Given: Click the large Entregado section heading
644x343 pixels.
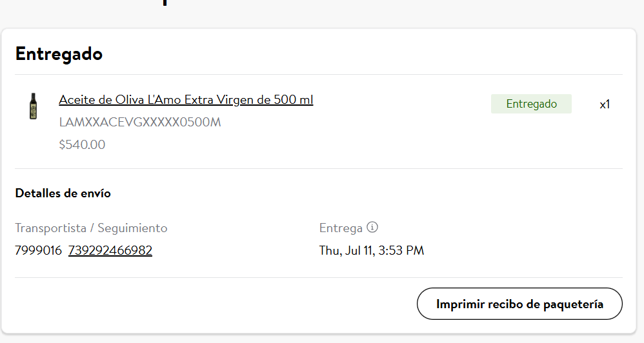Looking at the screenshot, I should pyautogui.click(x=59, y=54).
